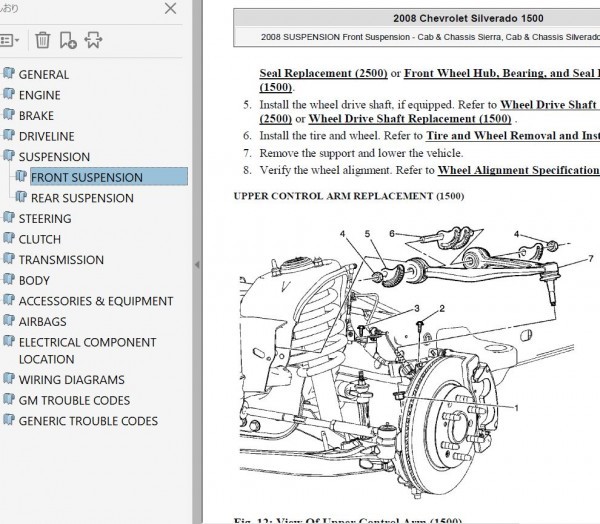Open the DRIVELINE bookmark
The image size is (600, 524).
[46, 136]
